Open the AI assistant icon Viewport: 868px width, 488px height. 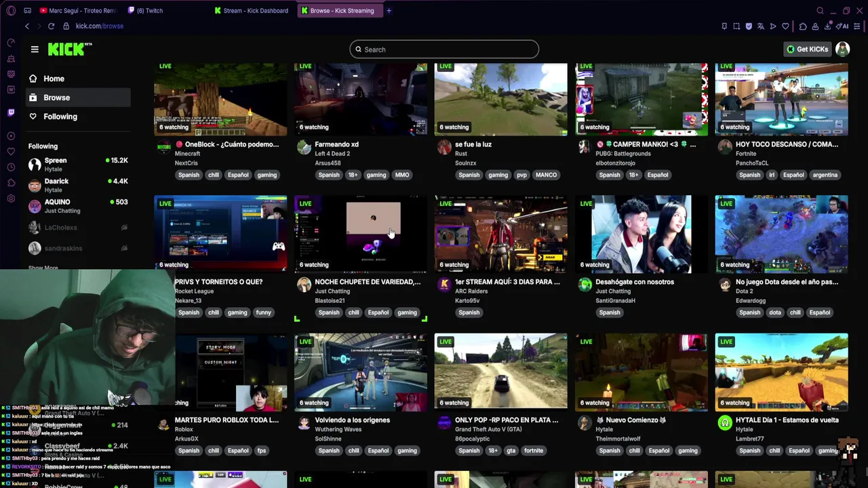(843, 26)
